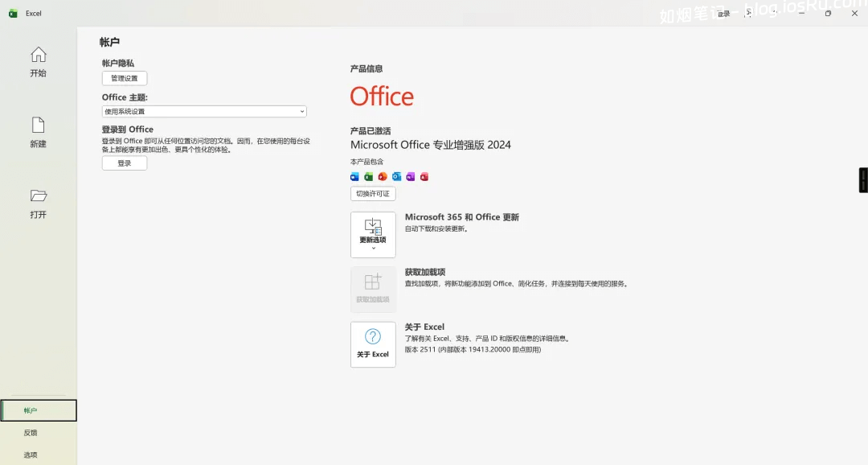The width and height of the screenshot is (868, 465).
Task: Click the Access icon in the product list
Action: point(424,177)
